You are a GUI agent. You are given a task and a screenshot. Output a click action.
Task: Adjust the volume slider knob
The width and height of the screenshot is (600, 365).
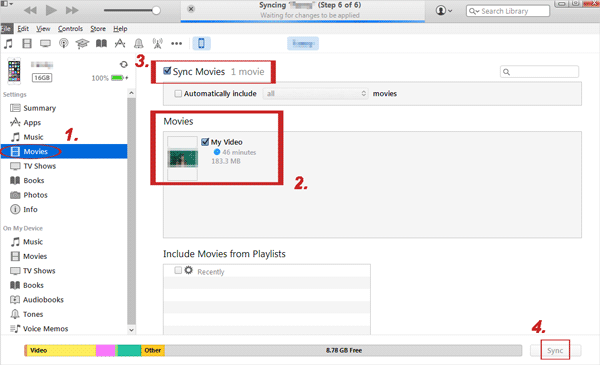[156, 10]
